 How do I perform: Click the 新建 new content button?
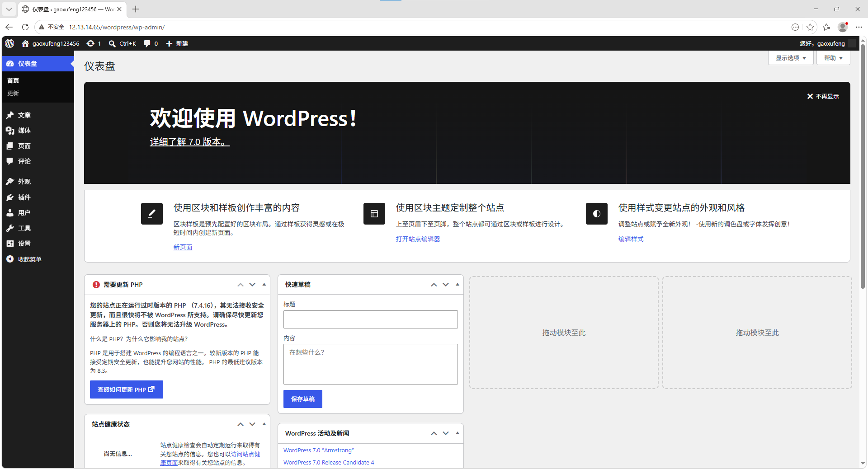[177, 43]
